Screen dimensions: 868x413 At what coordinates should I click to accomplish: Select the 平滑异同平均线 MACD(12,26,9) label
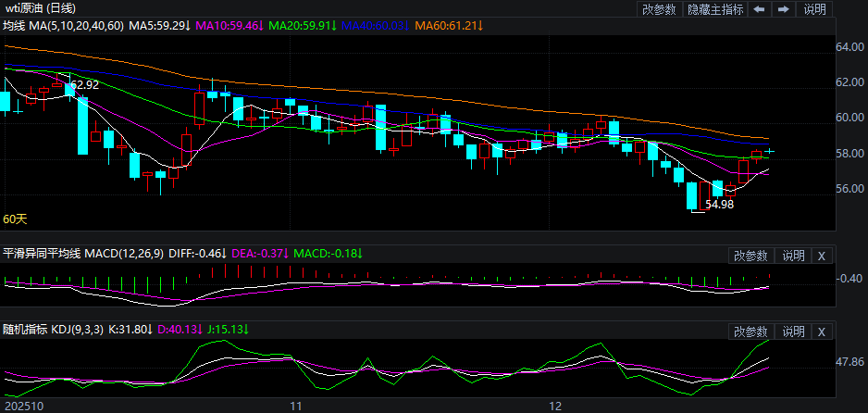click(x=84, y=253)
